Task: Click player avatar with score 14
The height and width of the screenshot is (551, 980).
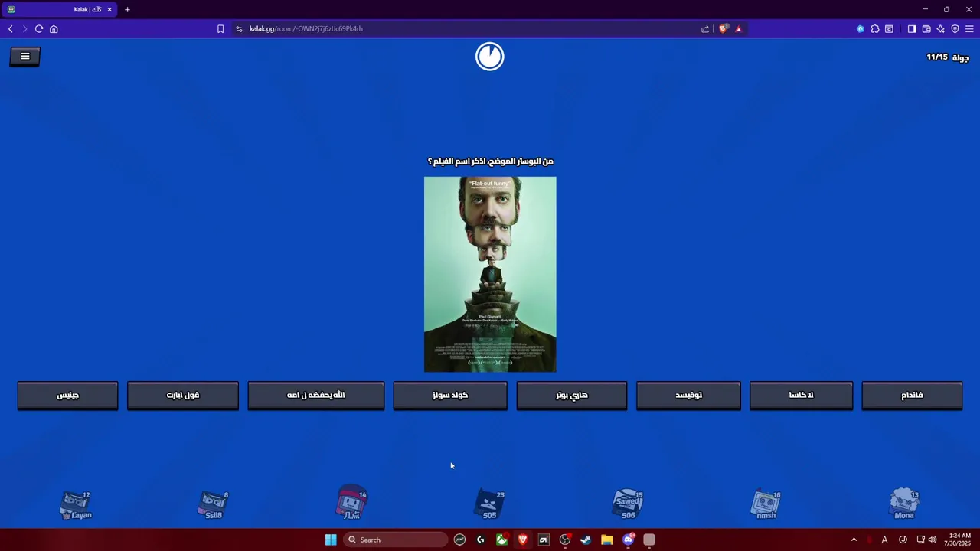Action: [x=351, y=503]
